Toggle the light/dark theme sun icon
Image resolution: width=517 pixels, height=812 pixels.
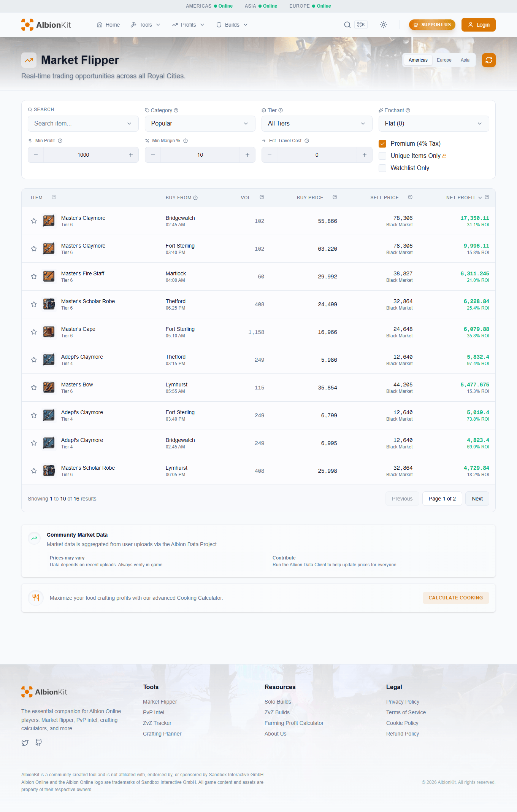[384, 25]
